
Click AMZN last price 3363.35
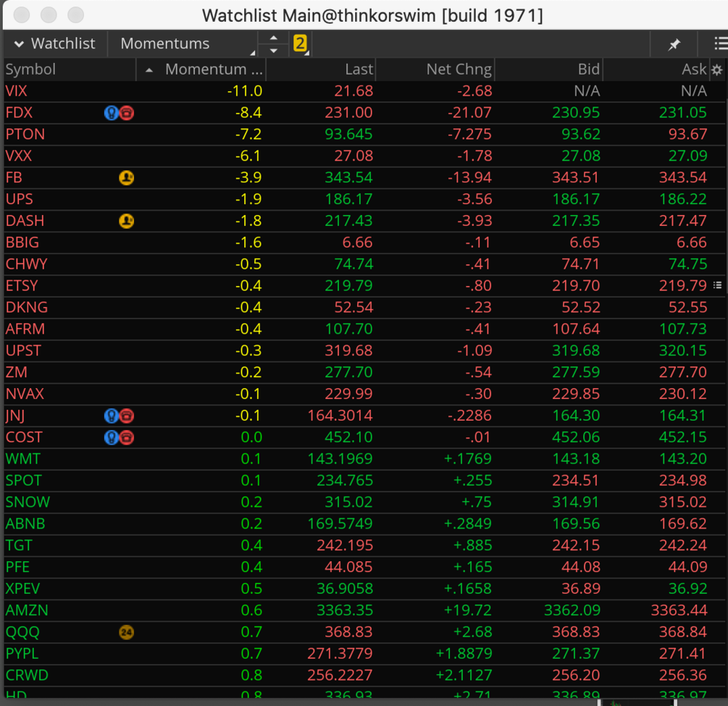345,610
